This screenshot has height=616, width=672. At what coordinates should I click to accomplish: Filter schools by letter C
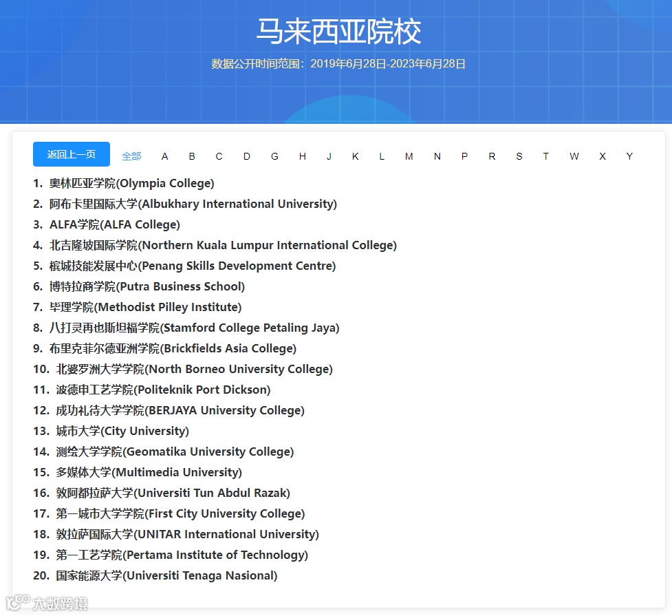tap(219, 156)
